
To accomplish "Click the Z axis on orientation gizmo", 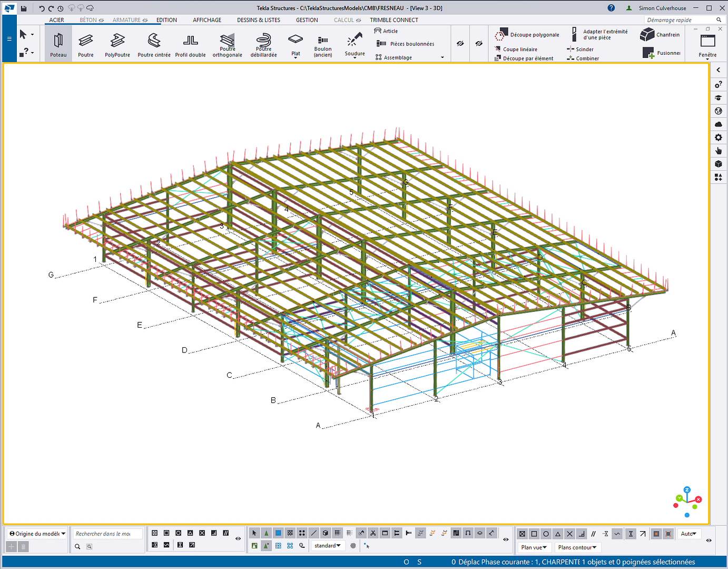I will tap(687, 490).
